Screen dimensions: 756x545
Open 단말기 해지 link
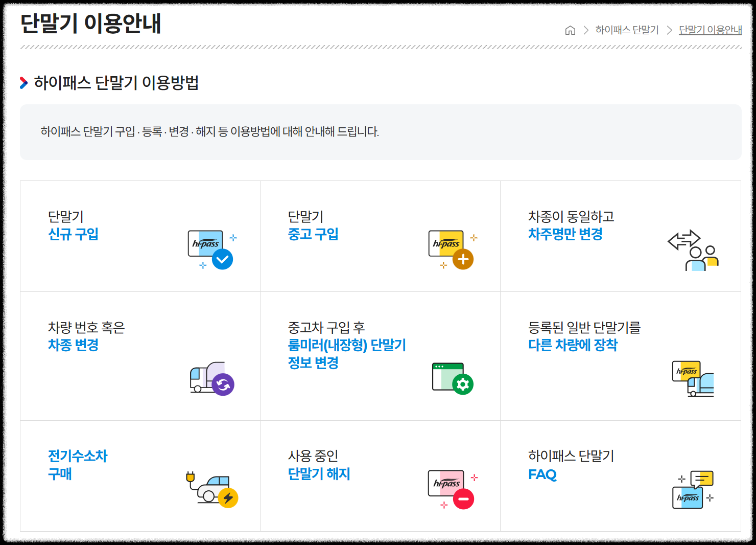tap(319, 474)
